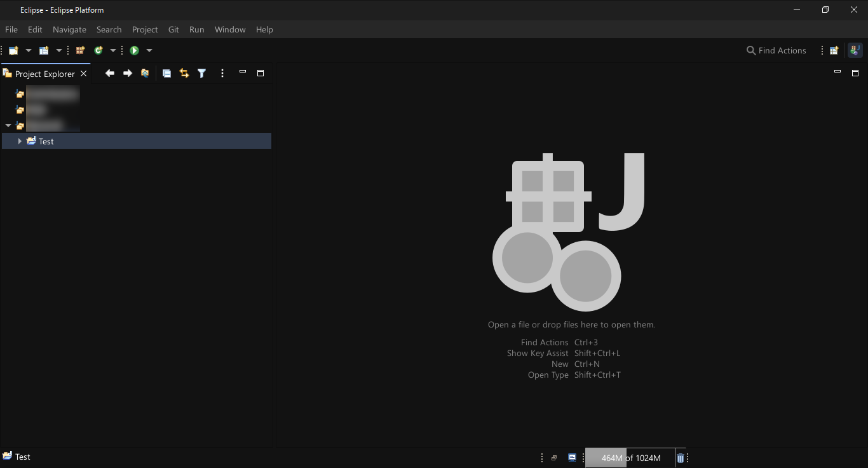Image resolution: width=868 pixels, height=468 pixels.
Task: Switch to the Project Explorer tab
Action: tap(44, 74)
